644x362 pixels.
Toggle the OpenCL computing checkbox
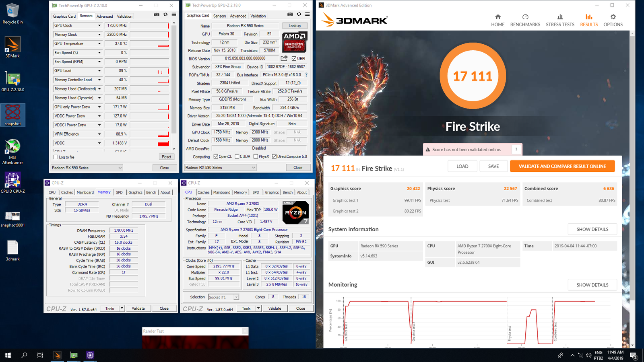point(216,156)
